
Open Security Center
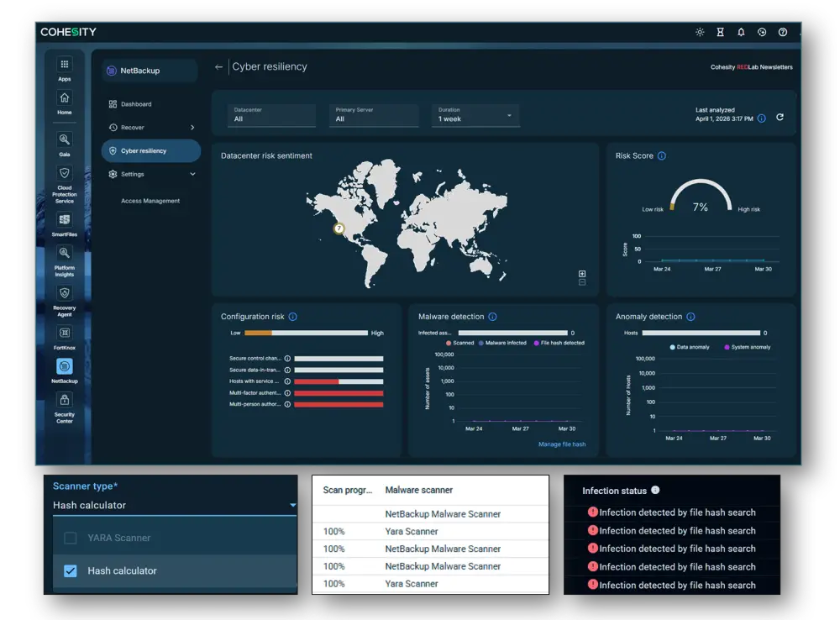click(x=65, y=408)
